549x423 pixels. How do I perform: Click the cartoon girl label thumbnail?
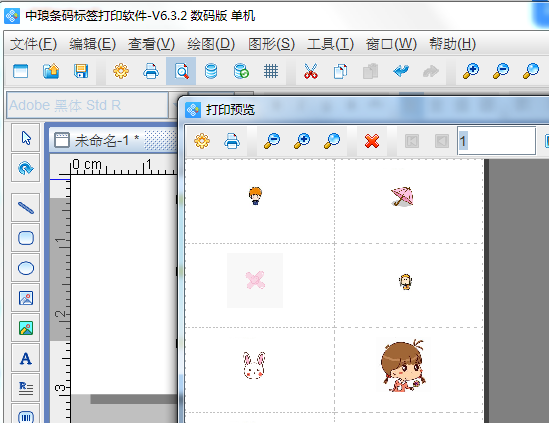(x=403, y=366)
